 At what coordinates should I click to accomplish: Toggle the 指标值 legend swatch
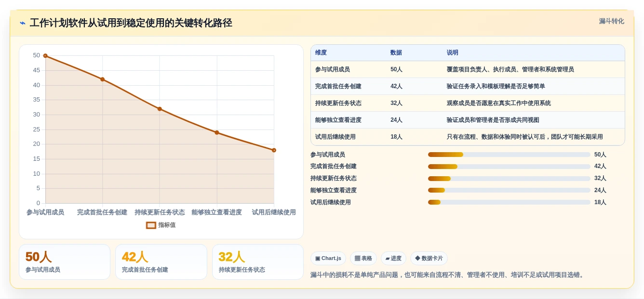pyautogui.click(x=151, y=225)
